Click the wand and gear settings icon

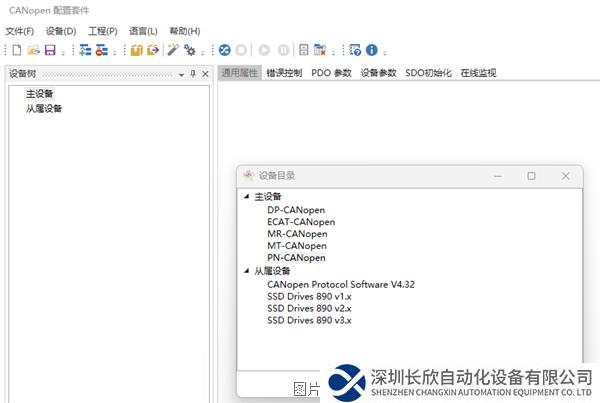pyautogui.click(x=173, y=50)
